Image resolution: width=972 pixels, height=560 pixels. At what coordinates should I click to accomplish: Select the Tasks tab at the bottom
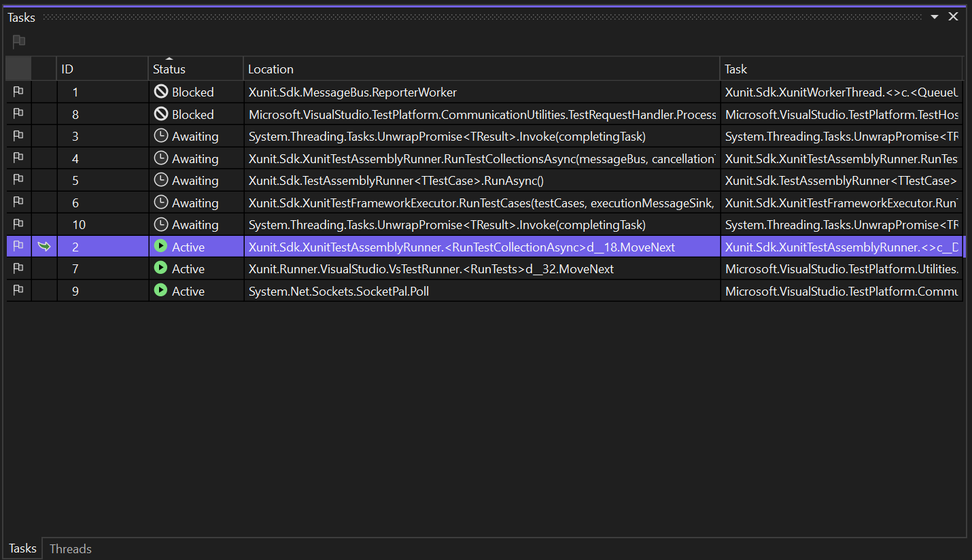point(22,549)
